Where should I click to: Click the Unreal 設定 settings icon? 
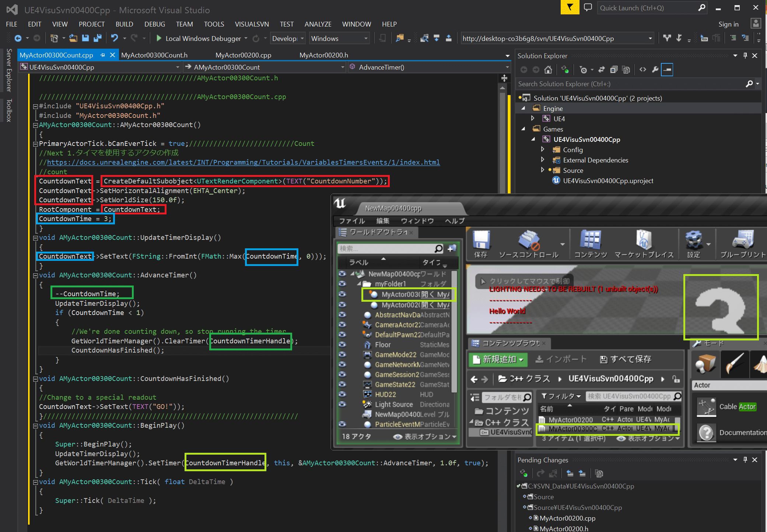coord(693,244)
